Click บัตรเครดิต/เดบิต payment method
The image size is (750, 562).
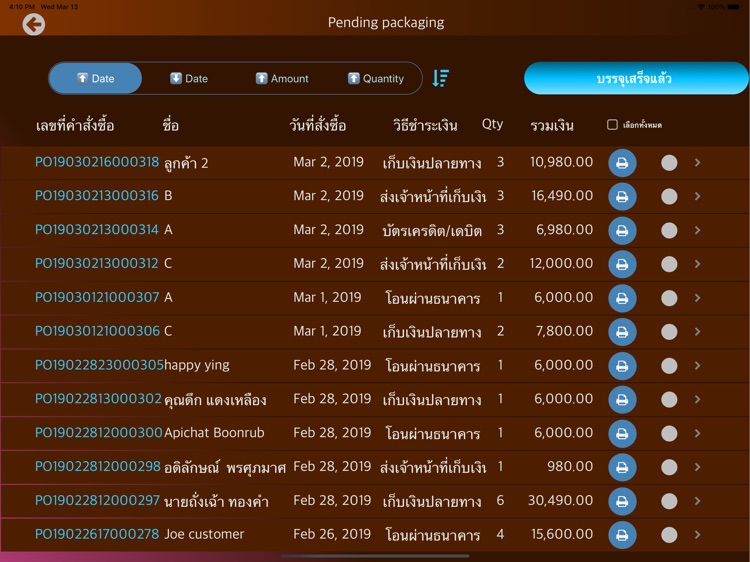432,231
